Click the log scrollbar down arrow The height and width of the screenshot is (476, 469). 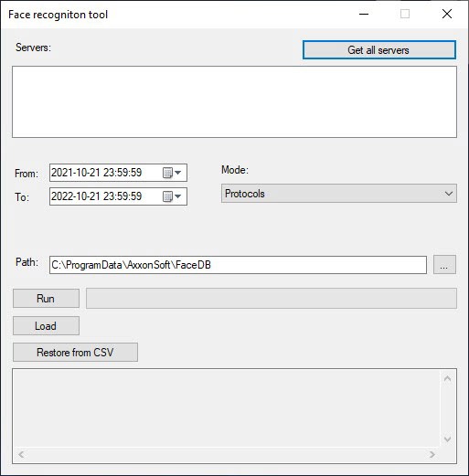click(x=447, y=439)
